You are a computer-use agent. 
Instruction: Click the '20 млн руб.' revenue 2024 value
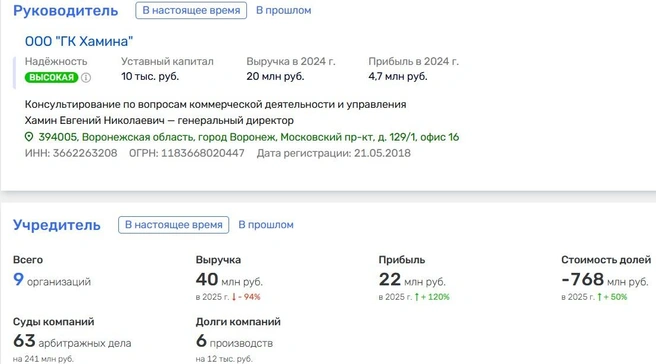coord(275,77)
